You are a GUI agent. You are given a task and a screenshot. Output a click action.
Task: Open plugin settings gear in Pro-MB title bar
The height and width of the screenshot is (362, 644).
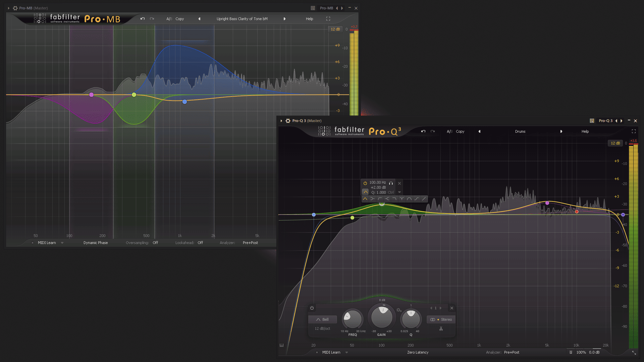(x=15, y=8)
